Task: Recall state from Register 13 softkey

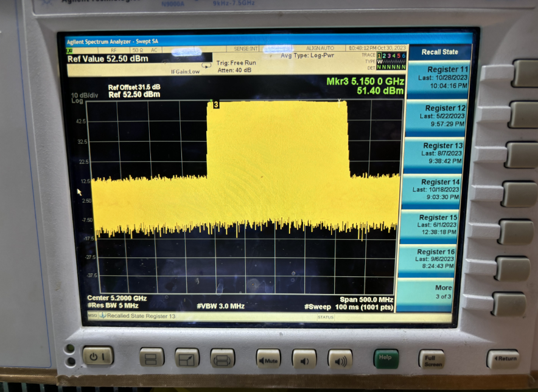Action: (435, 154)
